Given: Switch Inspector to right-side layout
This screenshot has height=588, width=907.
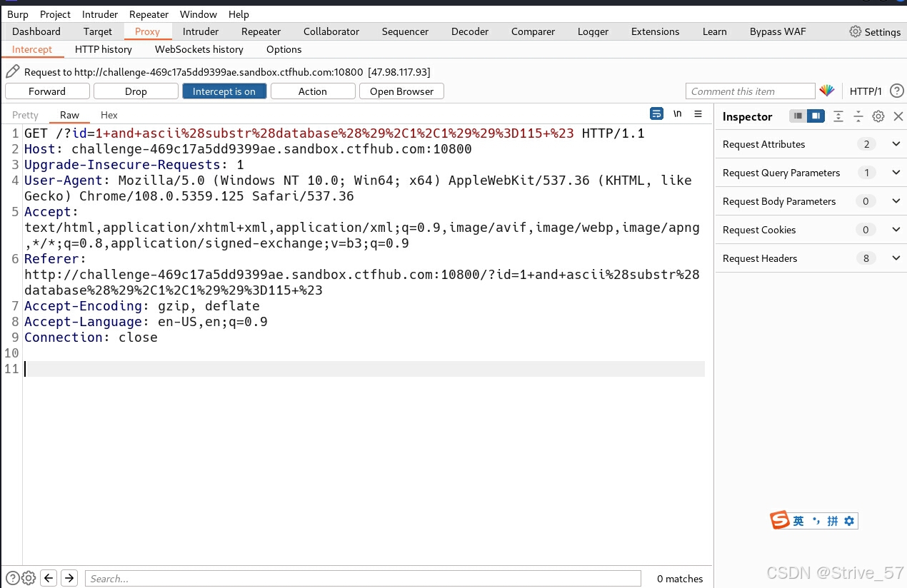Looking at the screenshot, I should click(x=816, y=116).
